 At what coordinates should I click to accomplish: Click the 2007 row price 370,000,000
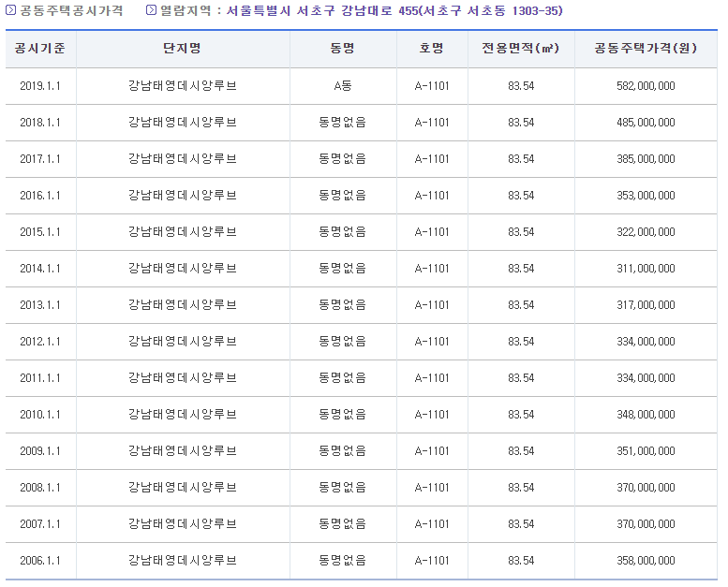[646, 524]
